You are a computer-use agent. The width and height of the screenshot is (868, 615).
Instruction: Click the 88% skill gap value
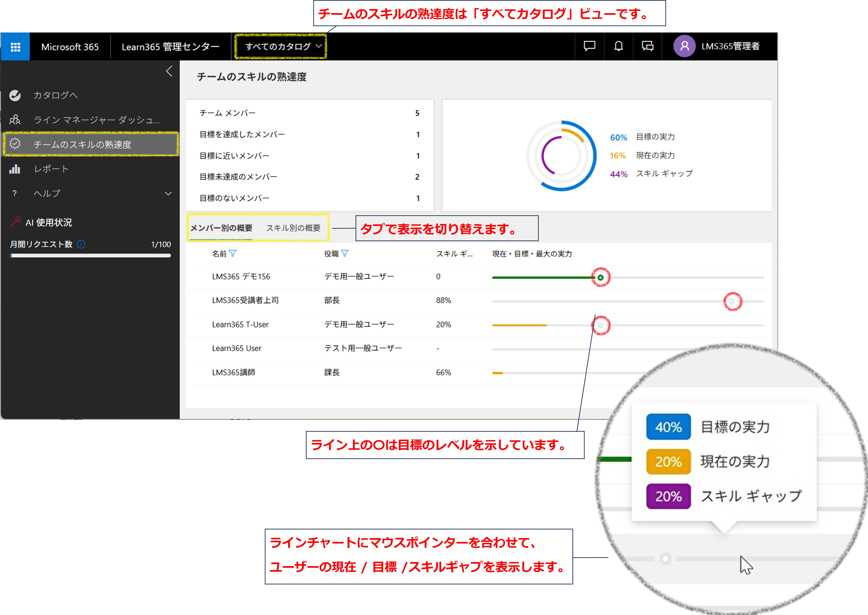443,300
